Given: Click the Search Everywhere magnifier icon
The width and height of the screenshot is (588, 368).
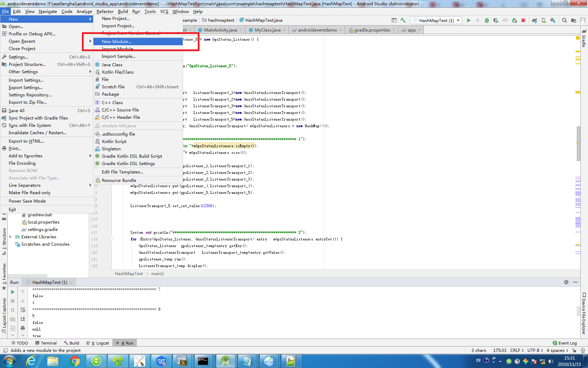Looking at the screenshot, I should point(565,20).
